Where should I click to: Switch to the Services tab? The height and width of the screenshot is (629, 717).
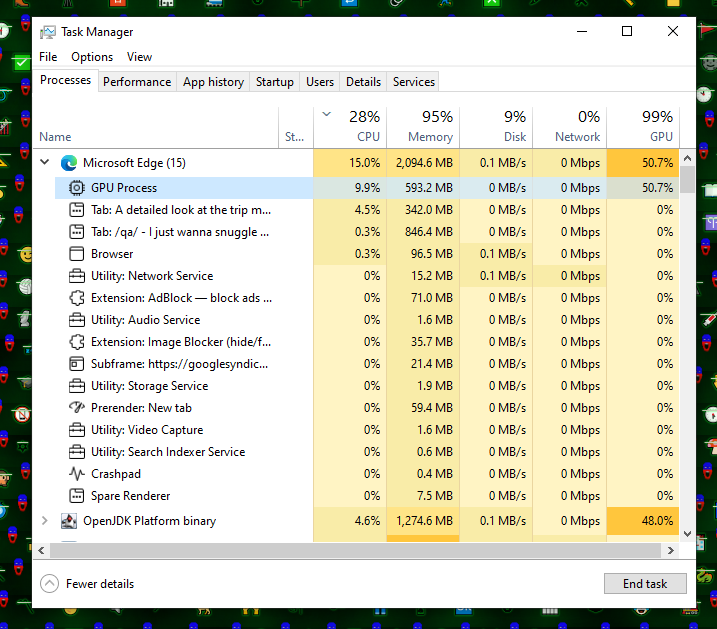click(414, 81)
